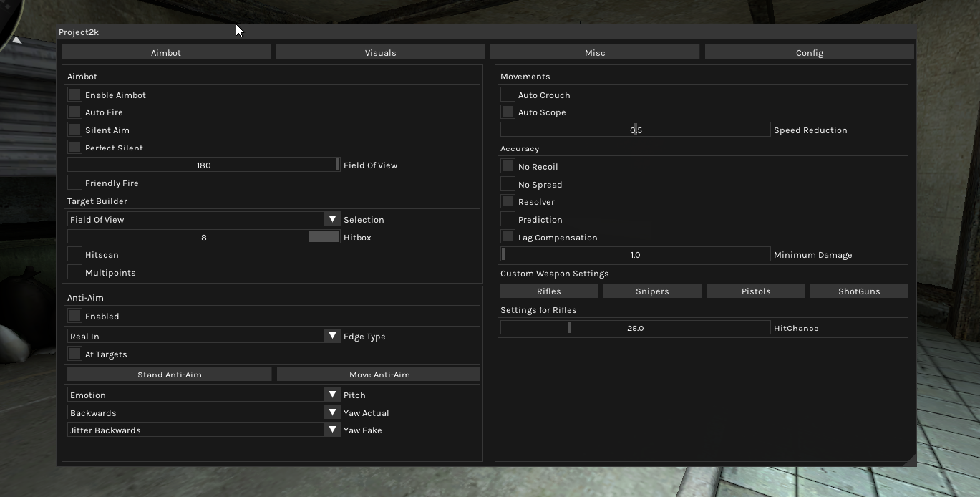Open the Edge Type dropdown
Image resolution: width=980 pixels, height=497 pixels.
coord(332,336)
